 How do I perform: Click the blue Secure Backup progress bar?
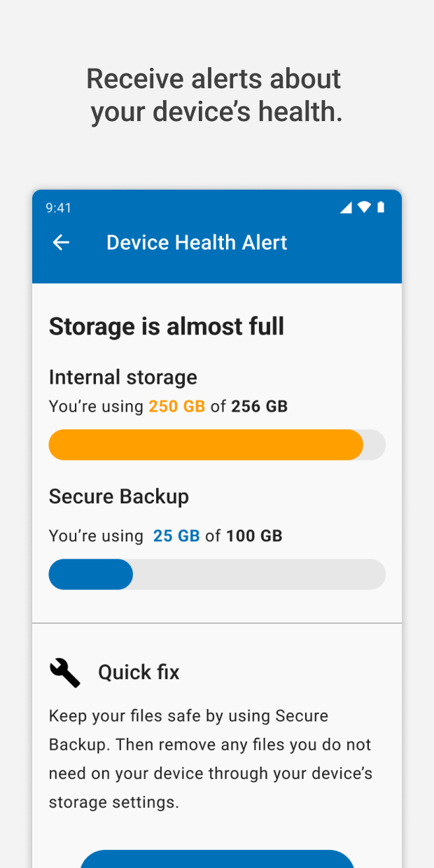tap(90, 574)
